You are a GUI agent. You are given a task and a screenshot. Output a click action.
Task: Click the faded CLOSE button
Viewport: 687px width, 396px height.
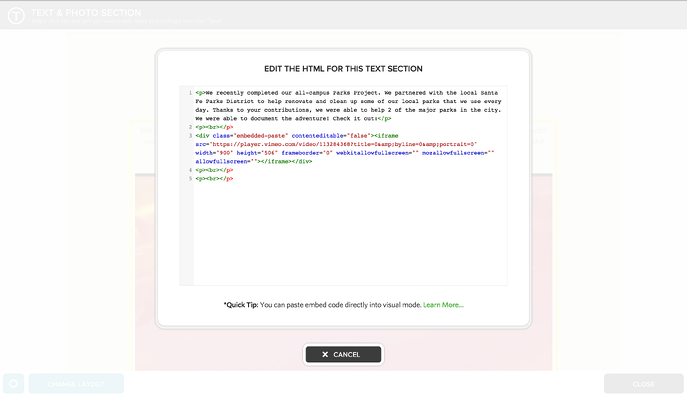click(643, 384)
